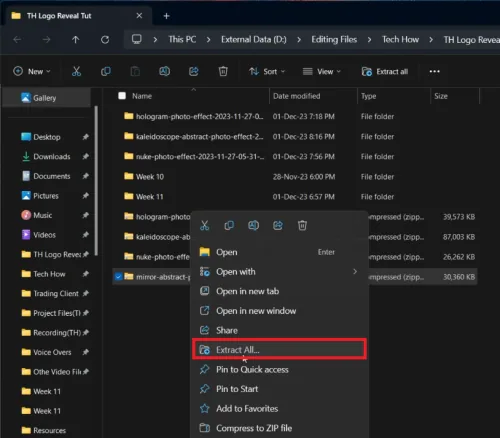Click the Extract all toolbar button
This screenshot has height=438, width=500.
coord(385,71)
